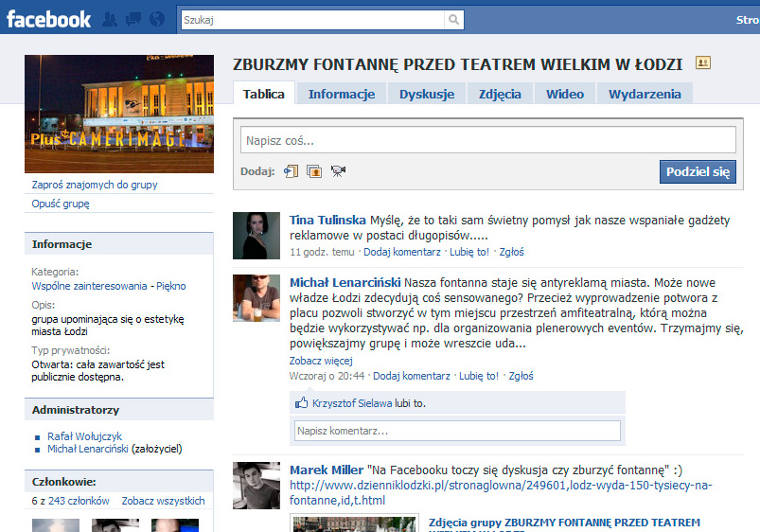The image size is (760, 532).
Task: Click the Administratorzy section header
Action: [x=119, y=409]
